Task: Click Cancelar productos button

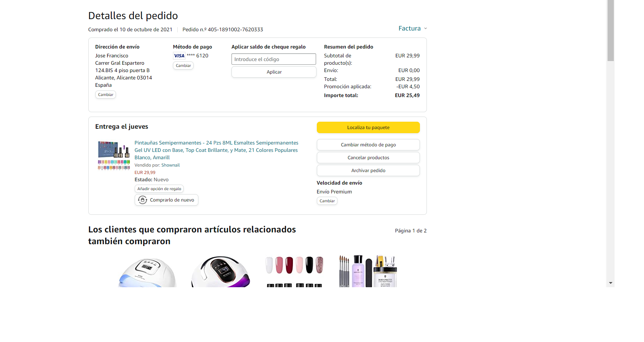Action: (x=368, y=158)
